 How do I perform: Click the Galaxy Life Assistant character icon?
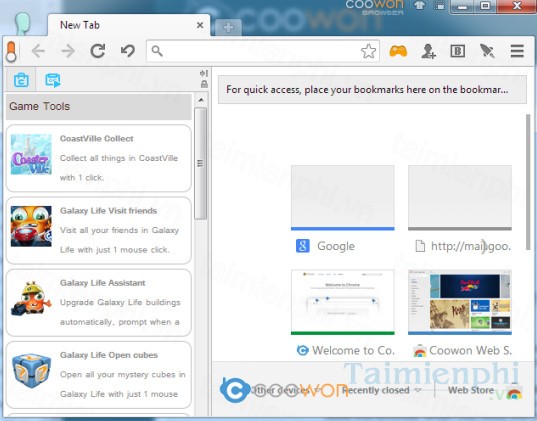[31, 297]
